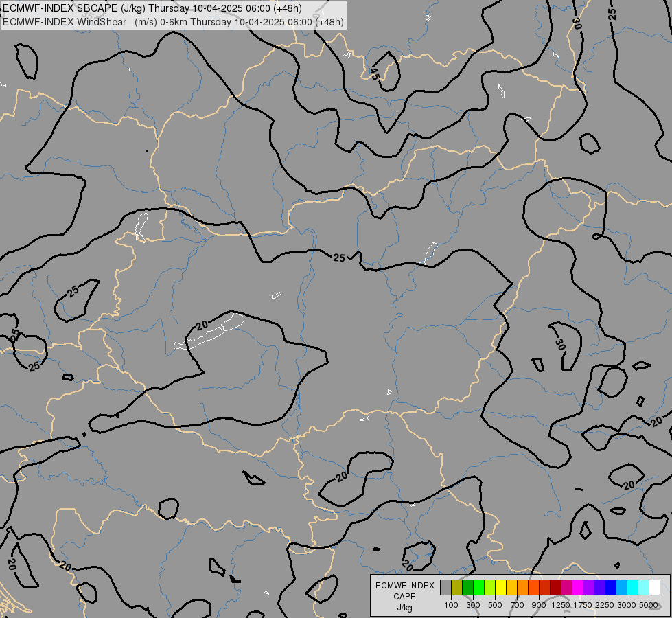Pick the purple legend swatch above 1750
Viewport: 672px width, 618px height.
(589, 587)
